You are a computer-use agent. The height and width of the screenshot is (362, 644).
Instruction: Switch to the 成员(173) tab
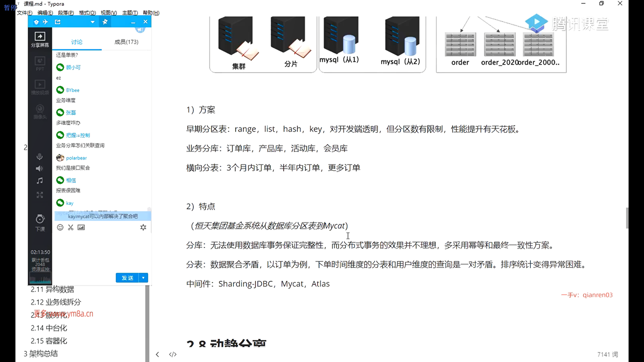pos(126,42)
